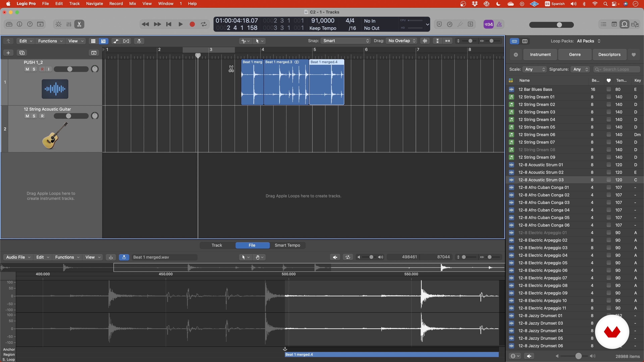Viewport: 644px width, 362px height.
Task: Toggle Loop Browser button
Action: coord(625,24)
